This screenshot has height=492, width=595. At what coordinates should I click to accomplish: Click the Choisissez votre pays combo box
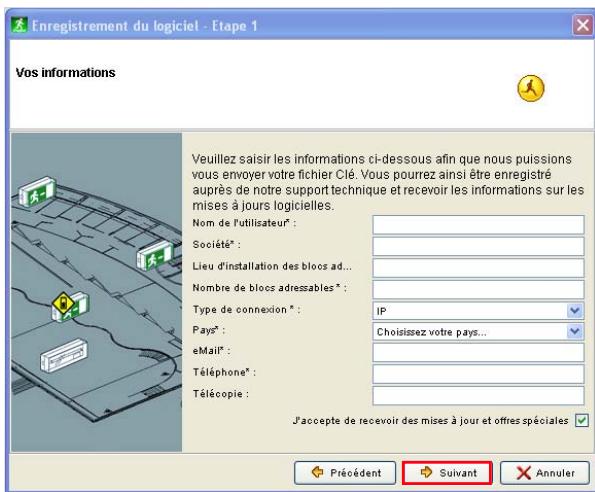(478, 332)
